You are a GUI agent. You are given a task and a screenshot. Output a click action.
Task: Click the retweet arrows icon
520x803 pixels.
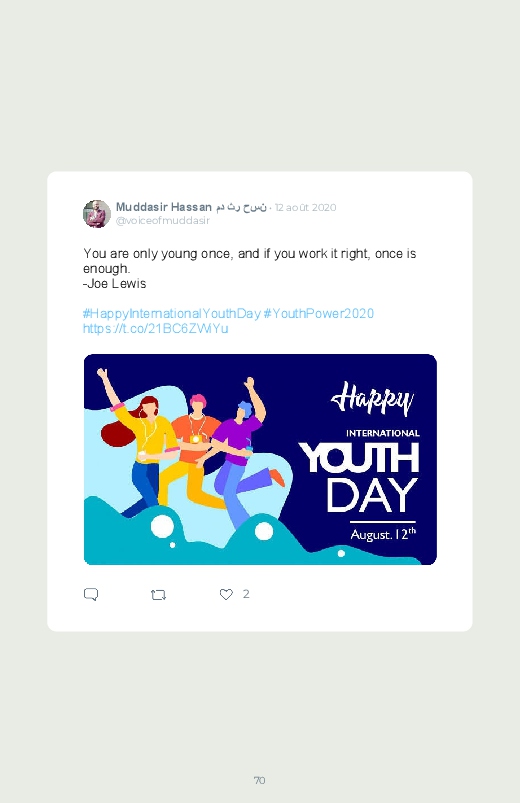click(x=158, y=595)
